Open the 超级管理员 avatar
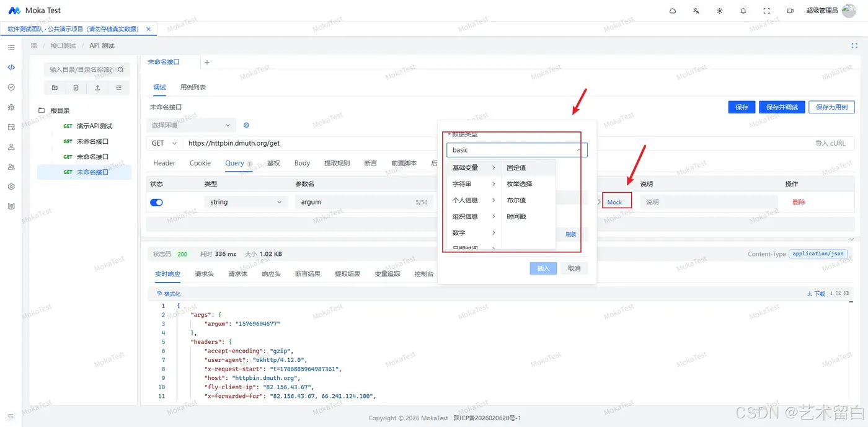868x427 pixels. tap(849, 11)
